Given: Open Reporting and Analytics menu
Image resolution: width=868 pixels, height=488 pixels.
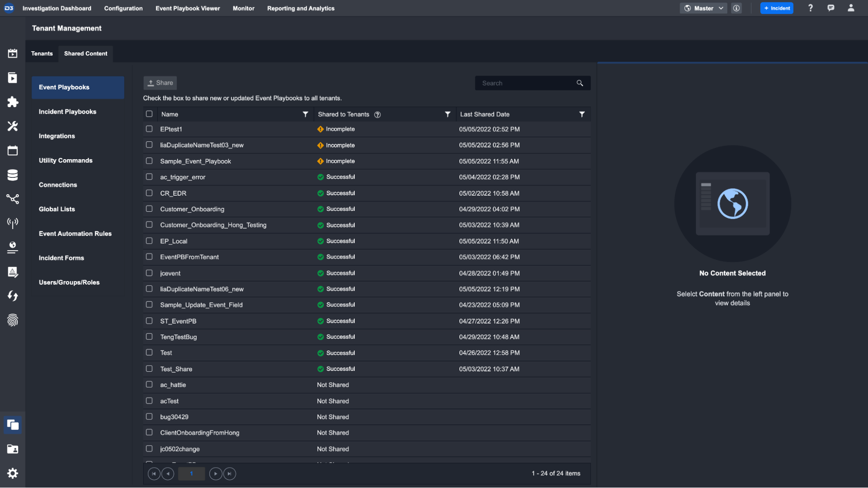Looking at the screenshot, I should pyautogui.click(x=301, y=8).
